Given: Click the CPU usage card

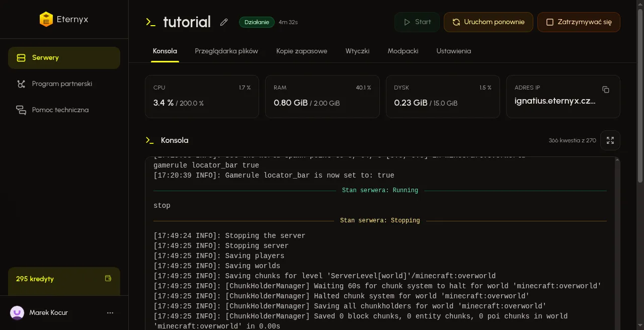Looking at the screenshot, I should (202, 97).
